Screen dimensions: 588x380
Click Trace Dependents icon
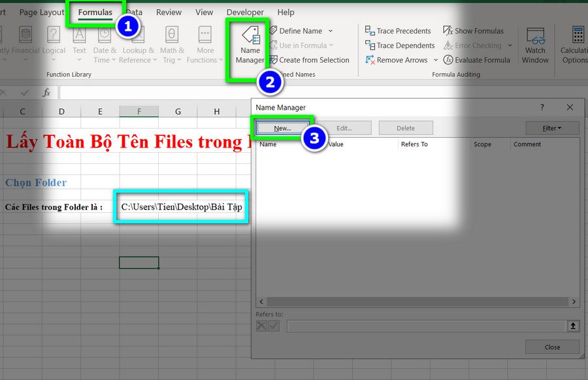point(370,45)
